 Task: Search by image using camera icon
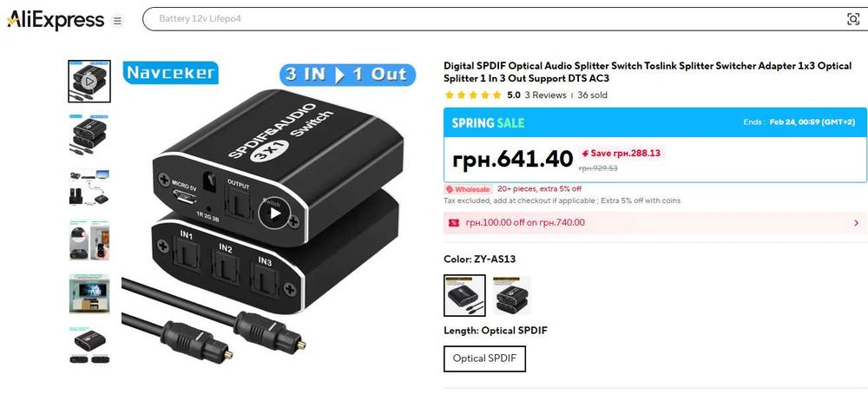[x=853, y=19]
